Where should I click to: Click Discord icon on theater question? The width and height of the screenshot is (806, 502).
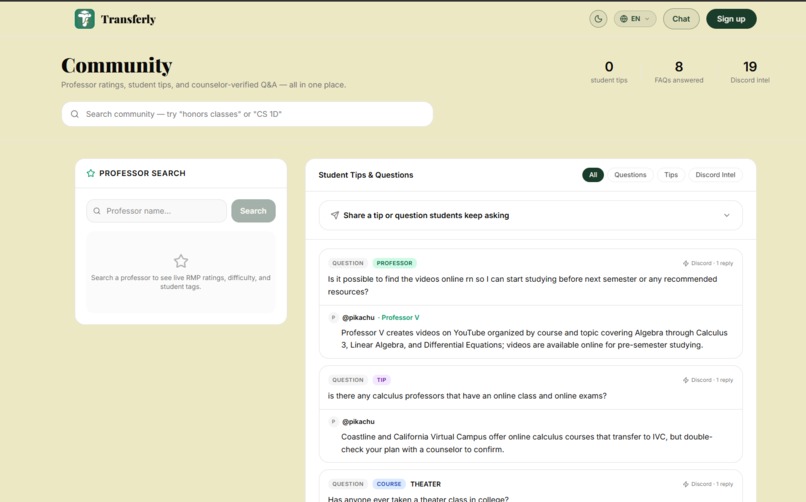click(685, 484)
